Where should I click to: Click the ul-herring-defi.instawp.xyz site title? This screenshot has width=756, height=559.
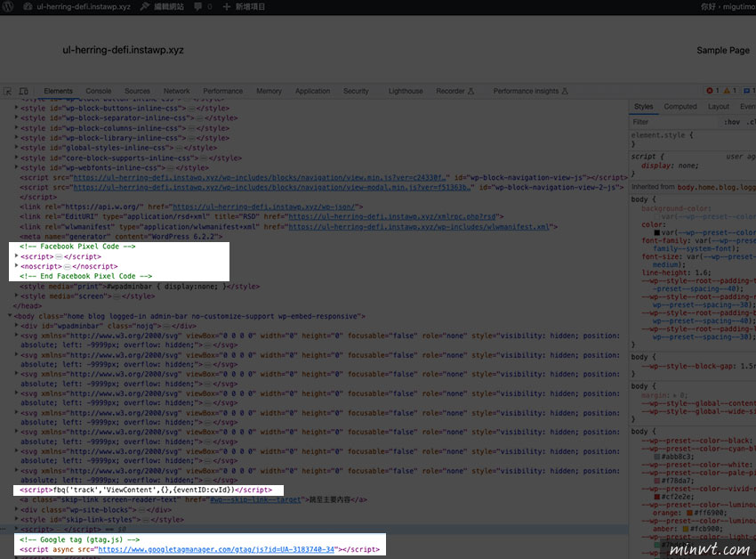(123, 50)
